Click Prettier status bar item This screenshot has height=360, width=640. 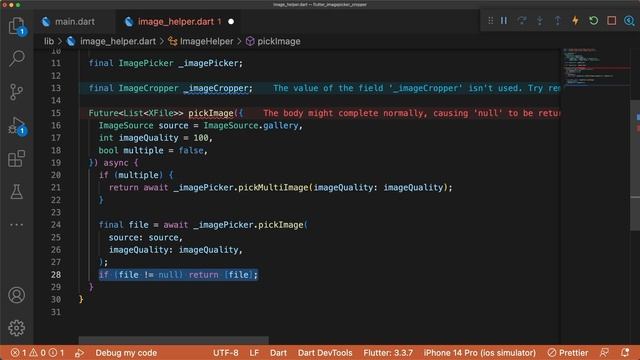[568, 353]
